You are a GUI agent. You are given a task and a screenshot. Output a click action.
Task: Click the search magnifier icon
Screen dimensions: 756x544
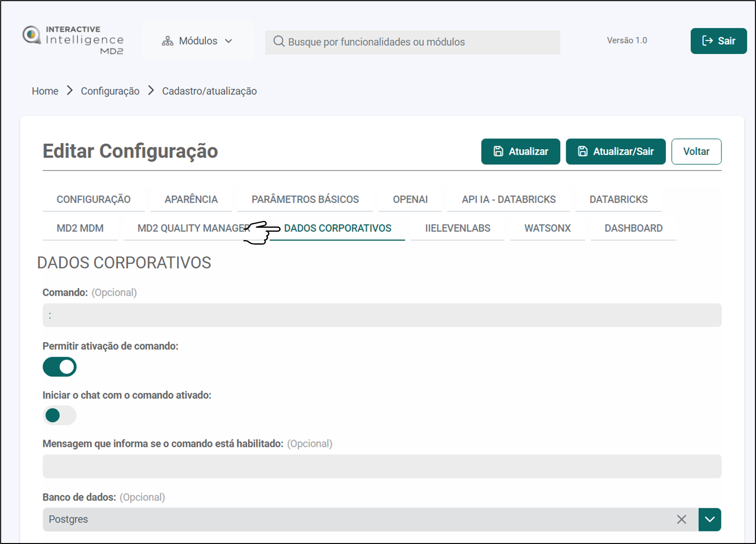click(279, 41)
